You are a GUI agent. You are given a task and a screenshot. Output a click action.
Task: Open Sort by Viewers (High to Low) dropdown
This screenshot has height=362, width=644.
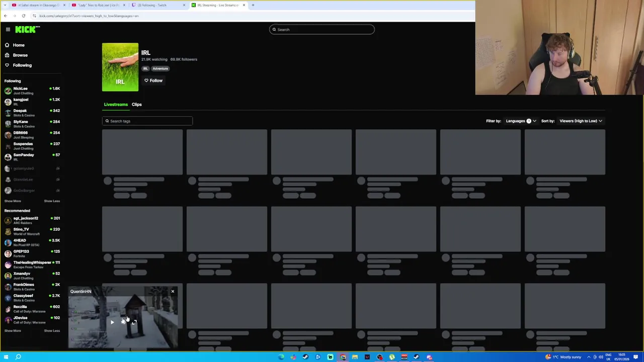[581, 121]
